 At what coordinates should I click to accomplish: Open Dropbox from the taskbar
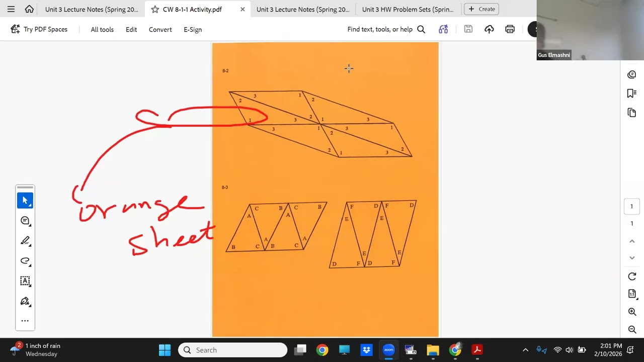point(366,350)
